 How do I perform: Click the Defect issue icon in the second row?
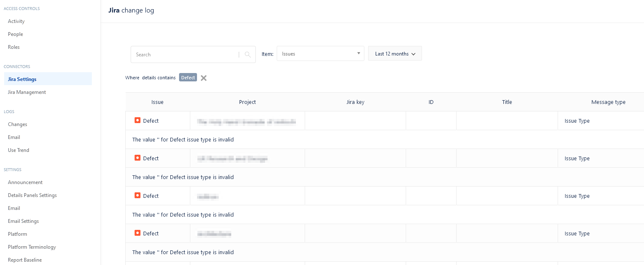pyautogui.click(x=137, y=158)
